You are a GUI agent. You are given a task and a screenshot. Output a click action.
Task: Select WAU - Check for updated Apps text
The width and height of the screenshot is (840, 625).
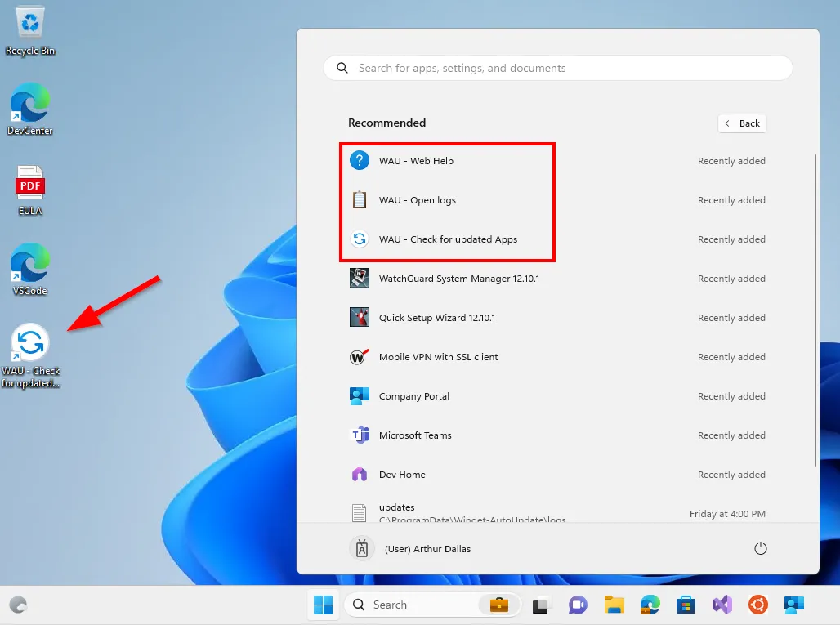[448, 239]
